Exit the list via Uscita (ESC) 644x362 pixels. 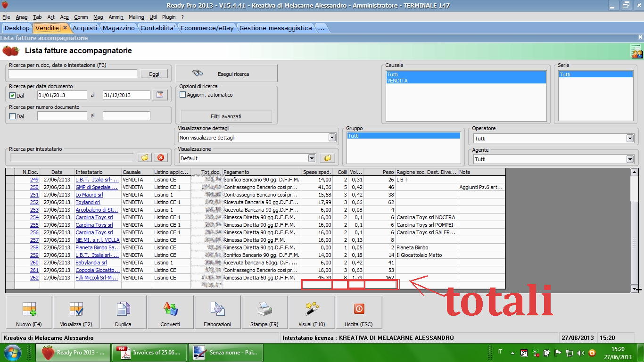[x=359, y=313]
